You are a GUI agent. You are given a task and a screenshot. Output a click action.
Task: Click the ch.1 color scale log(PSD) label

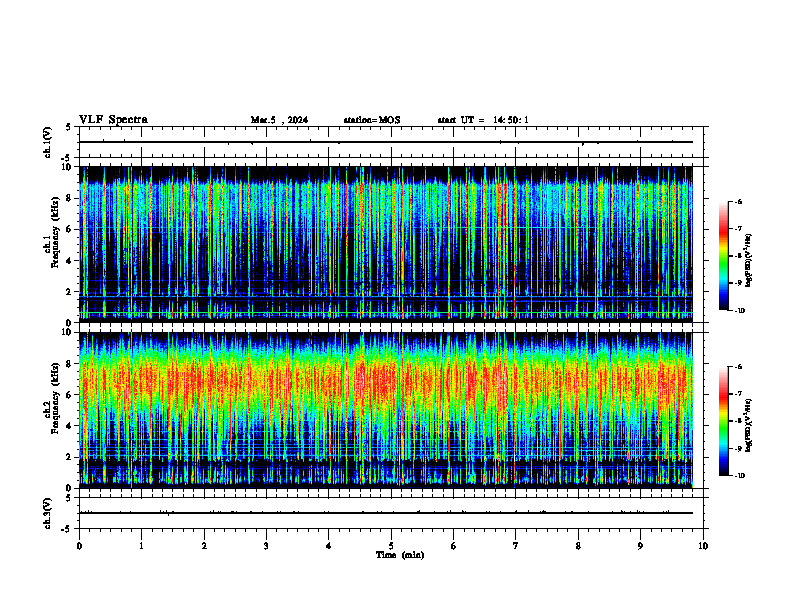[x=749, y=260]
